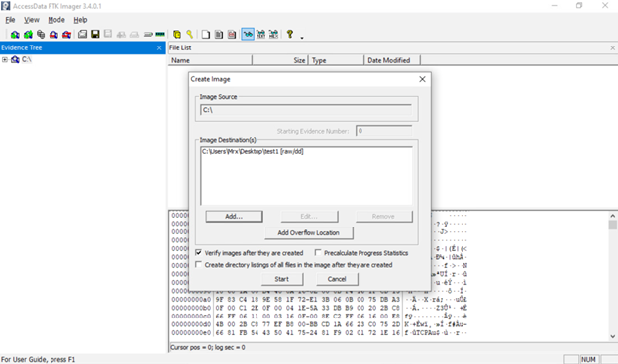Viewport: 618px width, 364px height.
Task: Open the Help menu
Action: coord(80,20)
